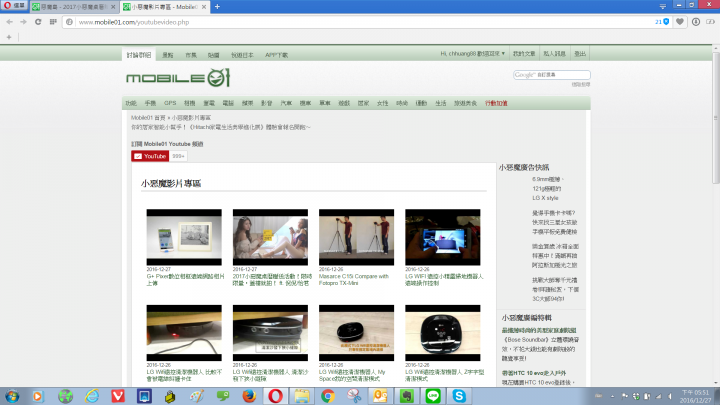
Task: Open a new browser tab with plus button
Action: point(219,6)
